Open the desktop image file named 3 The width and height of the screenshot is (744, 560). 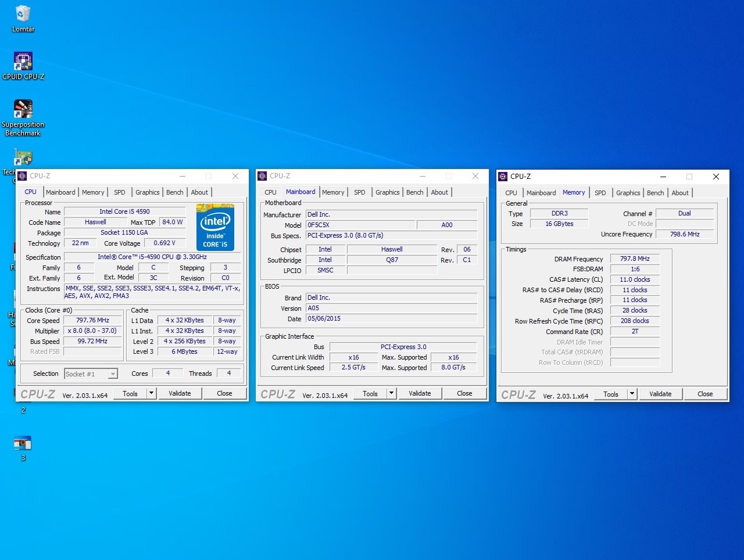click(23, 447)
